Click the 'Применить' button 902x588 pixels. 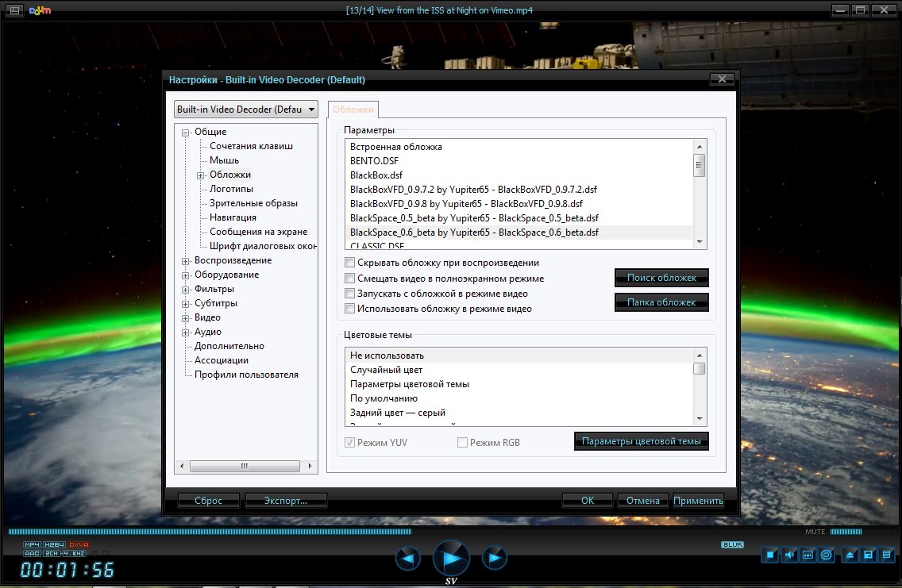click(698, 501)
